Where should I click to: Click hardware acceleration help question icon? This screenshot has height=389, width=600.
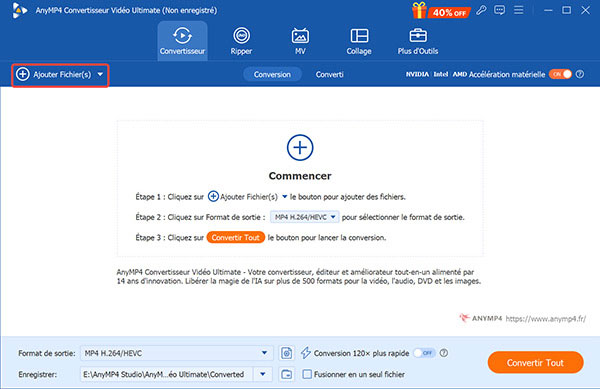[x=580, y=74]
